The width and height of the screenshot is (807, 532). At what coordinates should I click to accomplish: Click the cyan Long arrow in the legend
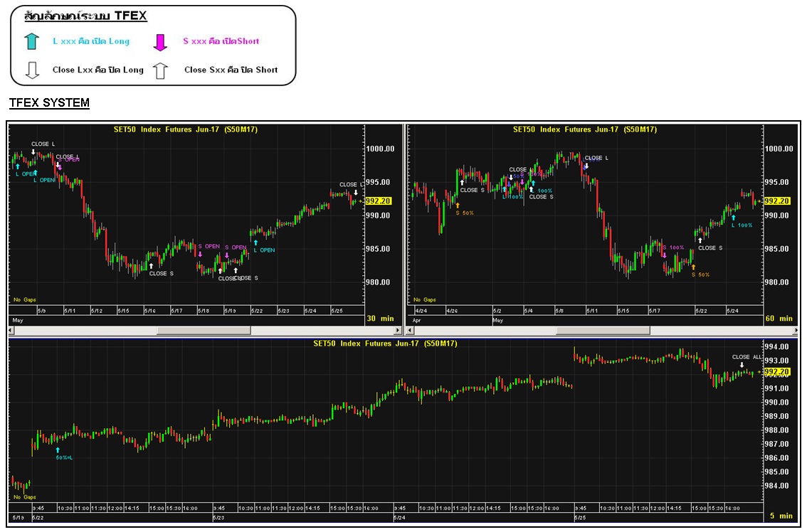click(x=31, y=41)
